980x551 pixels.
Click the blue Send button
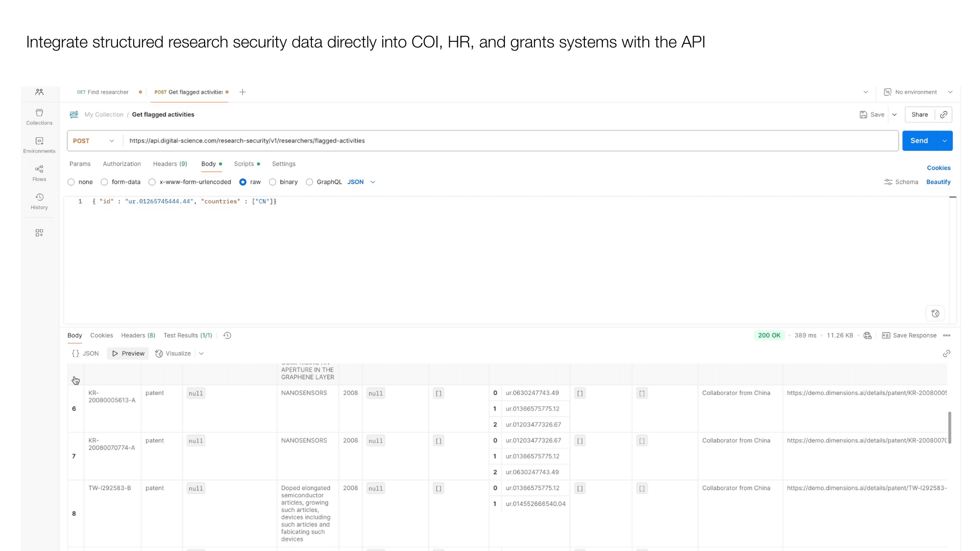[919, 141]
